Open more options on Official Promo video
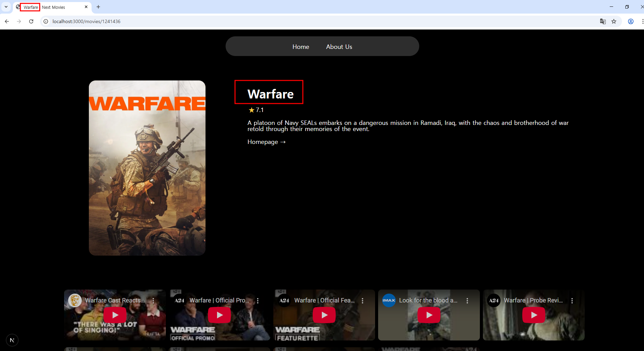Viewport: 644px width, 351px height. tap(258, 301)
